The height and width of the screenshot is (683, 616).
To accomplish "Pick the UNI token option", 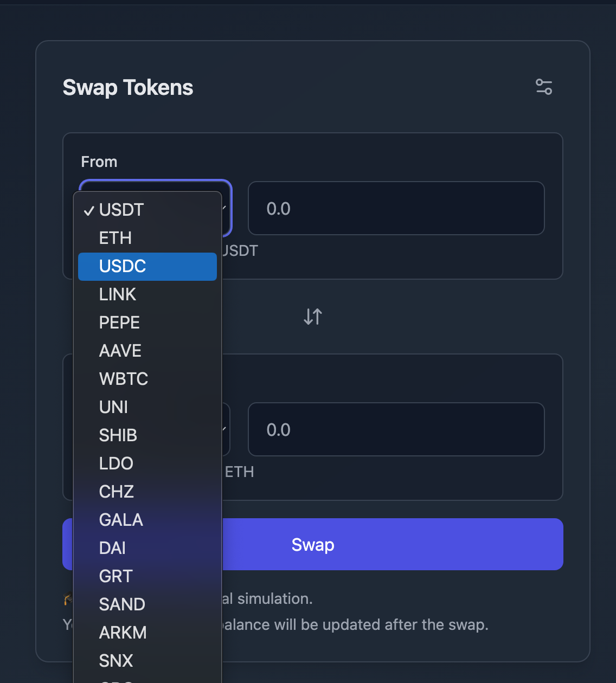I will [114, 407].
